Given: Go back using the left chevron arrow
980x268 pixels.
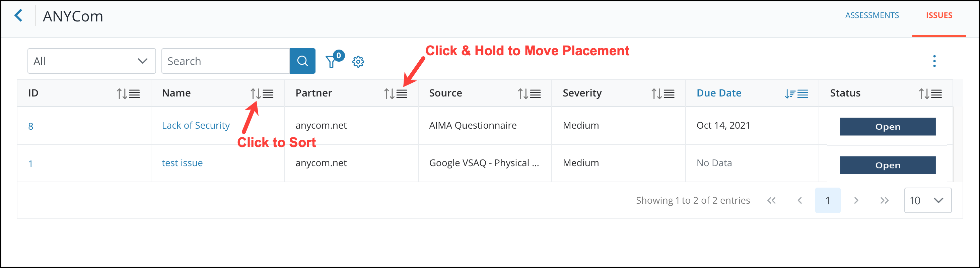Looking at the screenshot, I should 18,16.
